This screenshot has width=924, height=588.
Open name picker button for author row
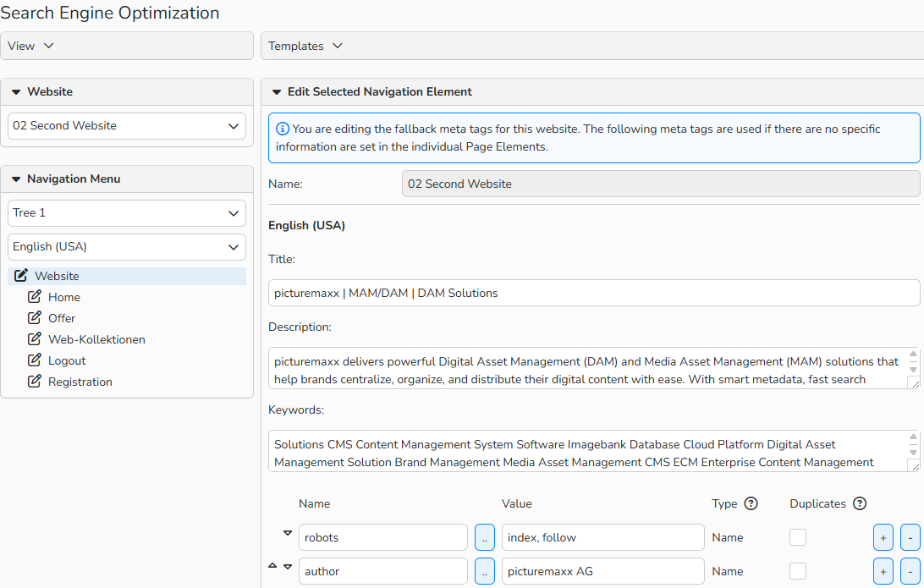484,572
